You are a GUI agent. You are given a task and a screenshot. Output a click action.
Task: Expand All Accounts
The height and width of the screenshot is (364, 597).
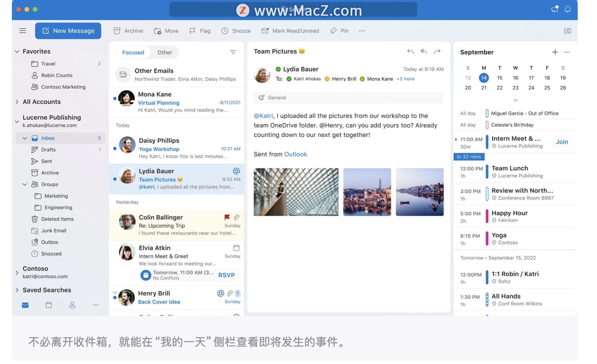tap(17, 102)
